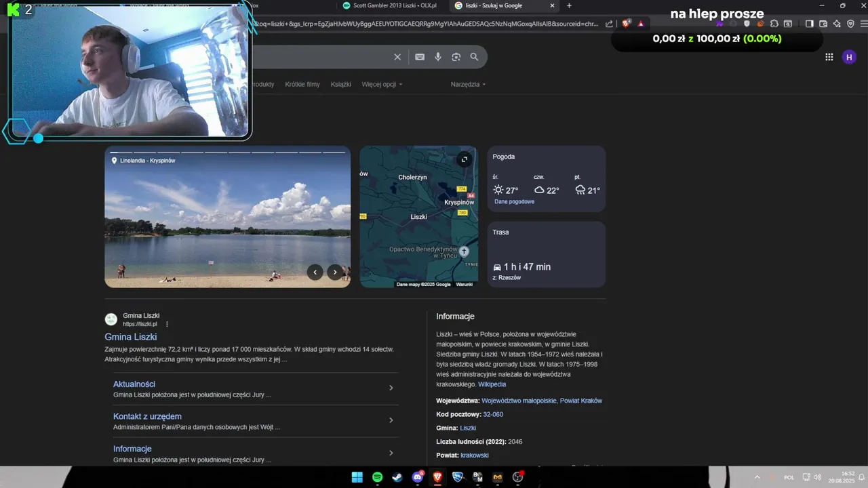Select Thursday 22° weather forecast

click(547, 185)
